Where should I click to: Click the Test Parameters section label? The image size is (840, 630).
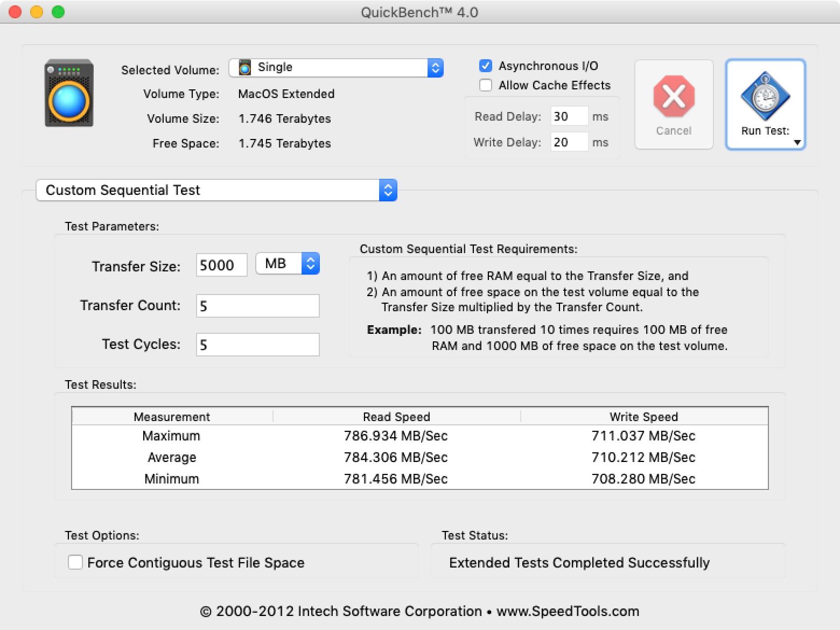[x=112, y=226]
